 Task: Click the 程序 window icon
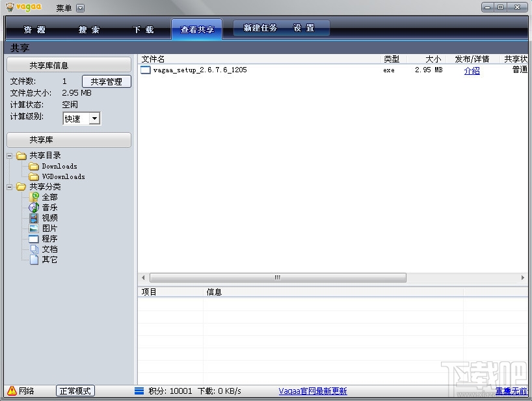(x=34, y=239)
